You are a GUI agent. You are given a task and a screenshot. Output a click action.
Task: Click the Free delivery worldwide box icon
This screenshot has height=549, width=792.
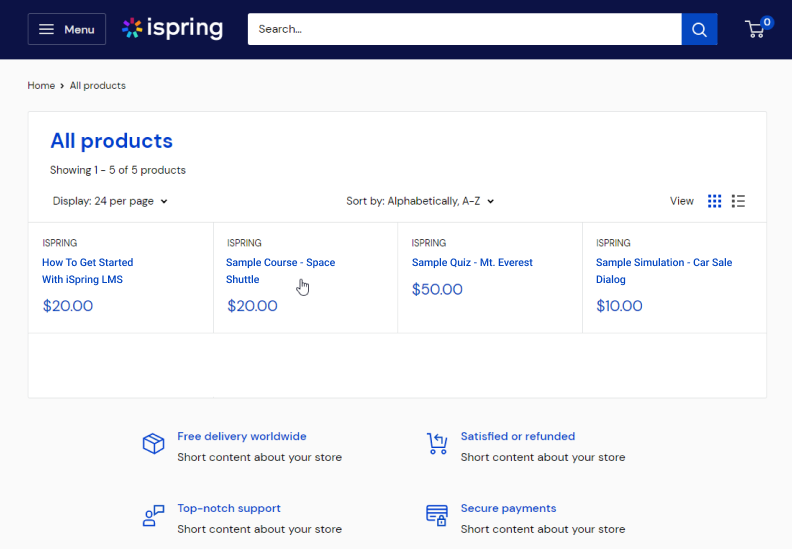(154, 443)
